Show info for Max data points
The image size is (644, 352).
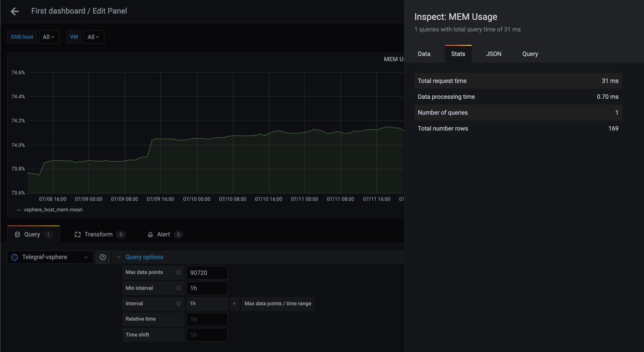(178, 273)
